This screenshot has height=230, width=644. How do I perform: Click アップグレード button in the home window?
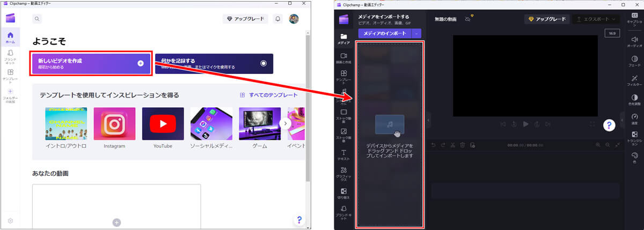(246, 19)
